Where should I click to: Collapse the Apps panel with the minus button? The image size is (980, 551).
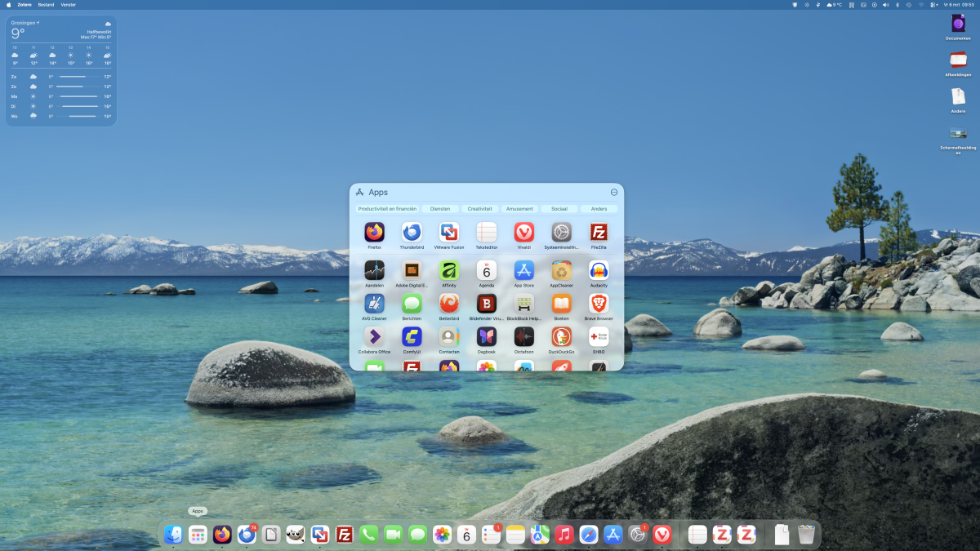(x=614, y=192)
